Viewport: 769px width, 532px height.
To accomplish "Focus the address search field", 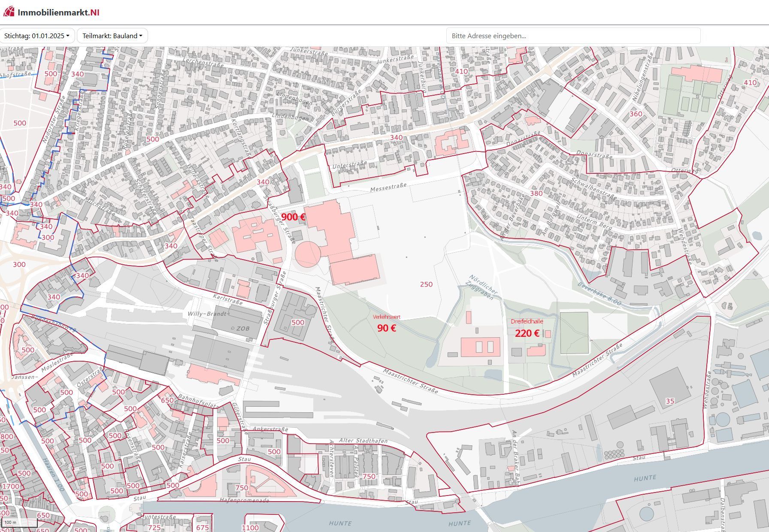I will pyautogui.click(x=573, y=36).
